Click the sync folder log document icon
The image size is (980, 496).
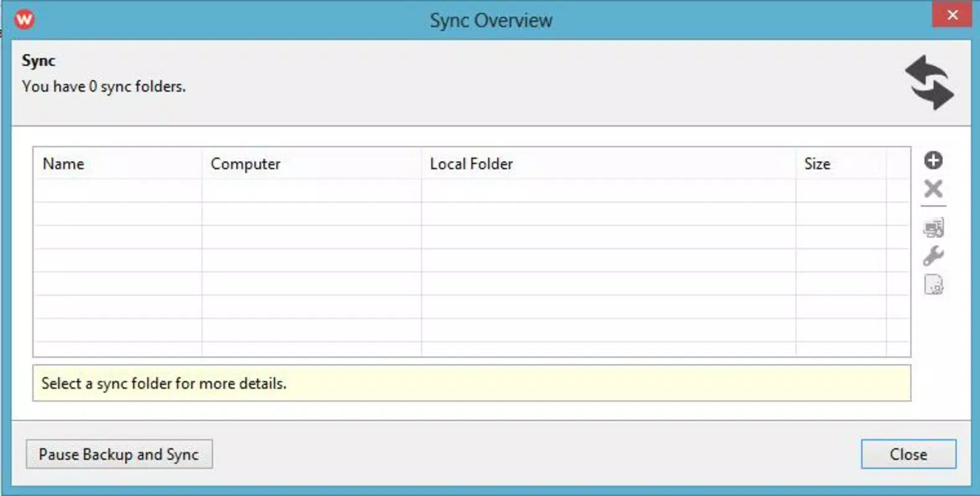point(934,285)
